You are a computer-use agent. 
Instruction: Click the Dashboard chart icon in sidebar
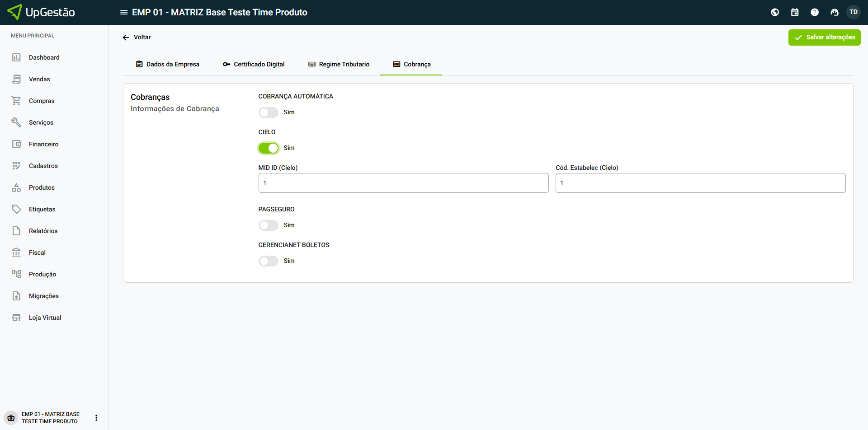click(x=16, y=57)
